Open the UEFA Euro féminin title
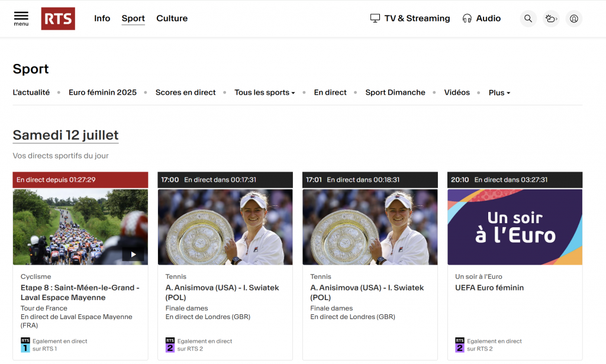 [489, 288]
